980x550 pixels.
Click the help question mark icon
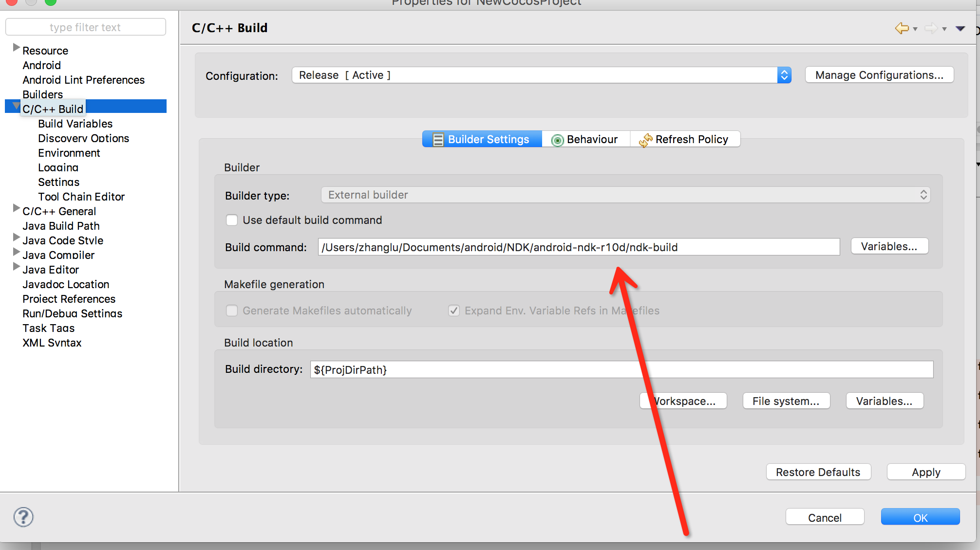tap(23, 517)
